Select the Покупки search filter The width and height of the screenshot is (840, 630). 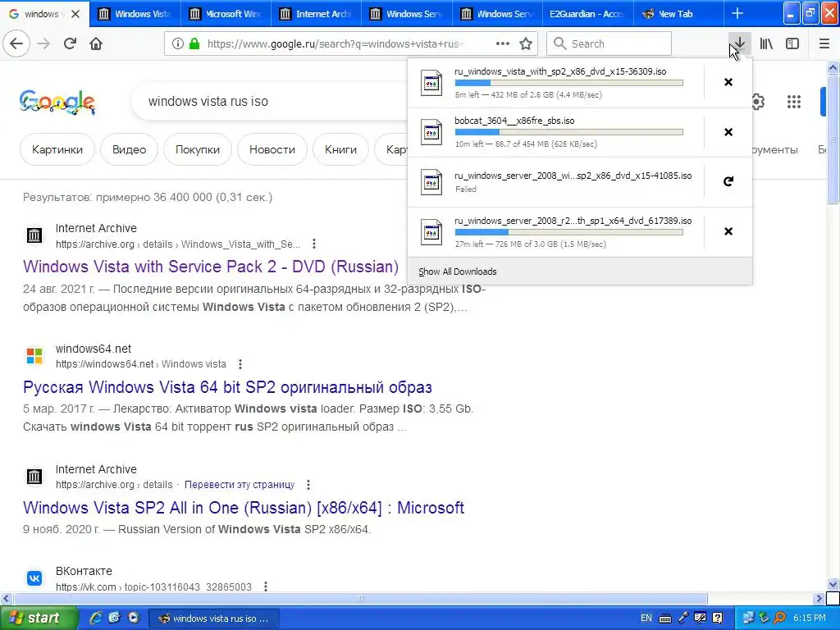[x=198, y=149]
